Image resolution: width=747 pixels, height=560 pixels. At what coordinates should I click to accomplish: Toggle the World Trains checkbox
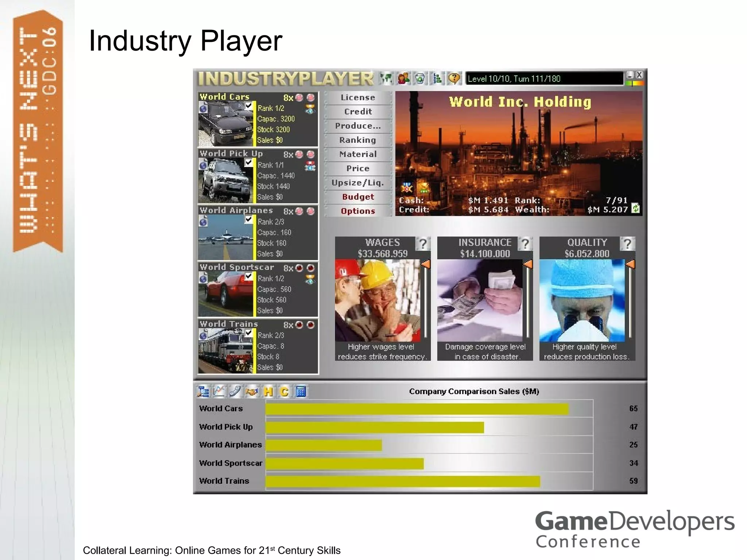point(249,333)
